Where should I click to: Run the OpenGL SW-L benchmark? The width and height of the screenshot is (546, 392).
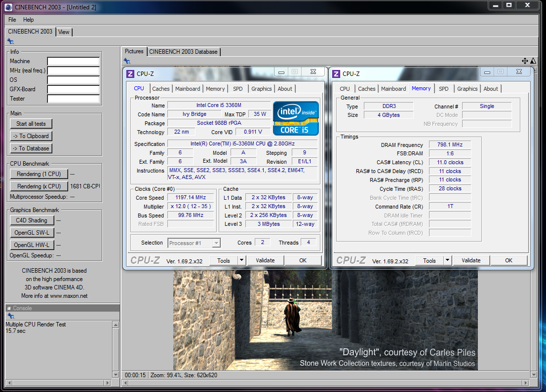click(x=32, y=232)
